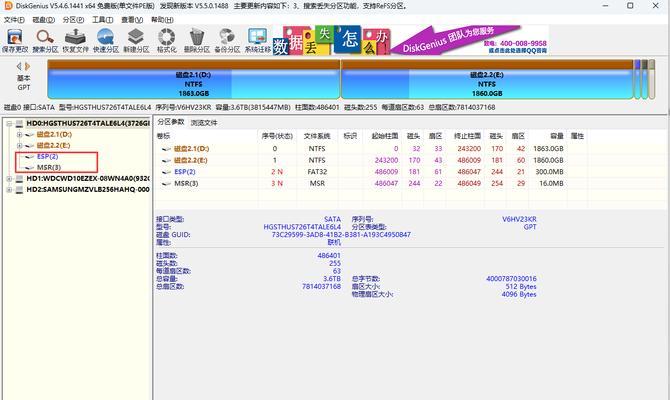
Task: Click the HD0 disk drive icon in tree
Action: [x=19, y=124]
